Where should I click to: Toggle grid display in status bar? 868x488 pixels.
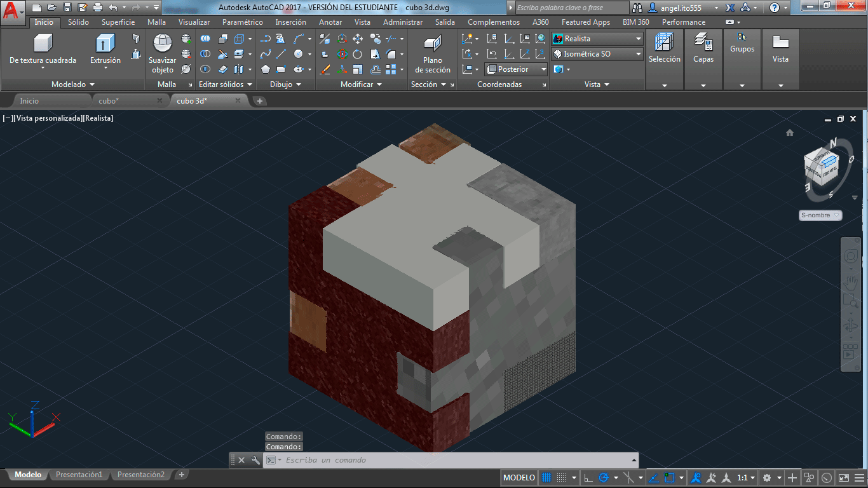[546, 477]
